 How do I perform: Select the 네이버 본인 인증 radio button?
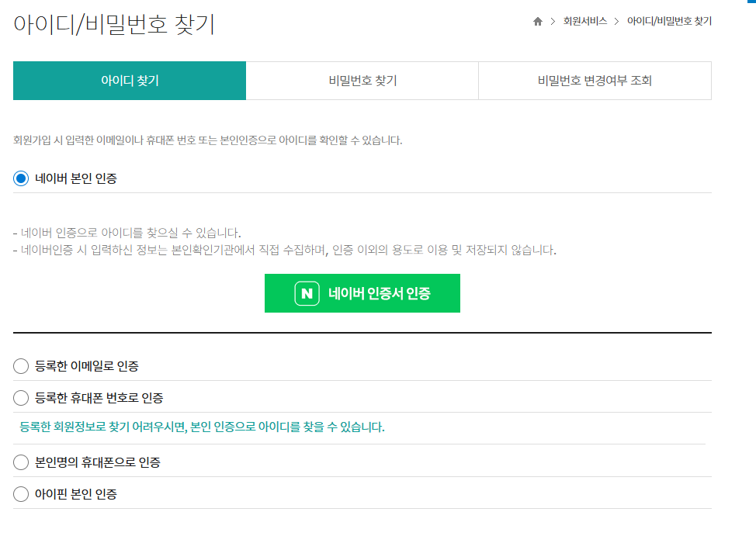pos(21,178)
